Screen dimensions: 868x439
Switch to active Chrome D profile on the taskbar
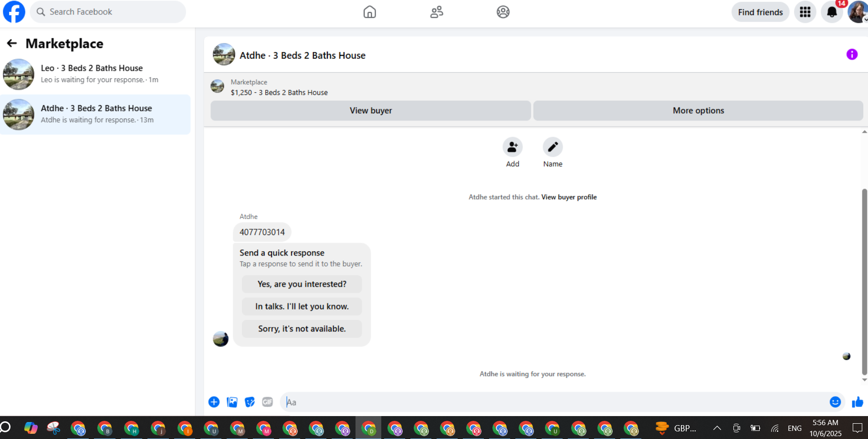(368, 428)
